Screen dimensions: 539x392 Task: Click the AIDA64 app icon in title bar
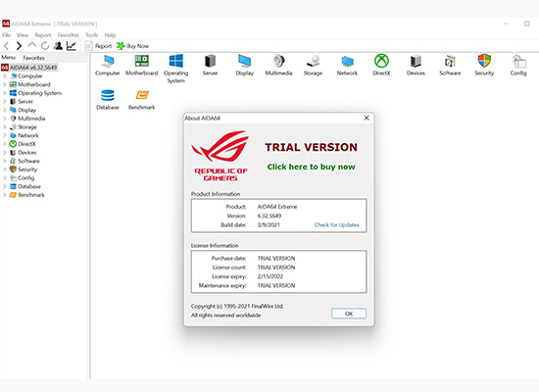[6, 24]
